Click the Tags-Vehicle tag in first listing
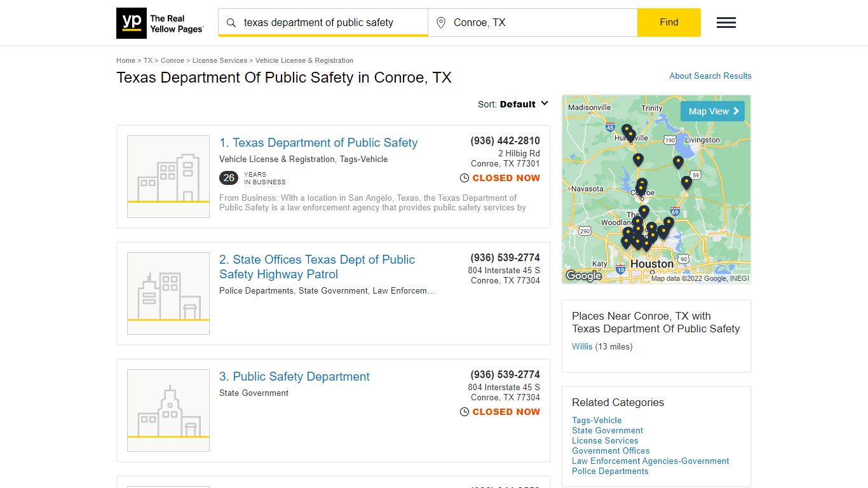868x488 pixels. [x=363, y=159]
